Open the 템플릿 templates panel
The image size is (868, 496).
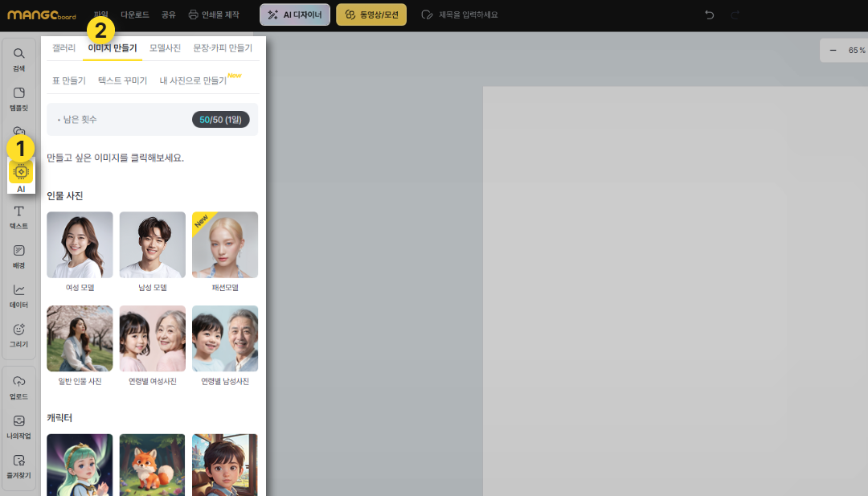(x=19, y=98)
